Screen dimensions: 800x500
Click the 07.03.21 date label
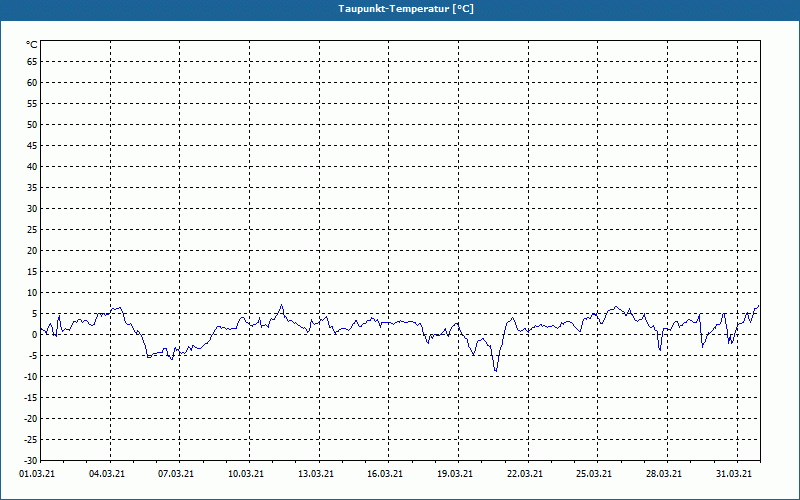[176, 474]
